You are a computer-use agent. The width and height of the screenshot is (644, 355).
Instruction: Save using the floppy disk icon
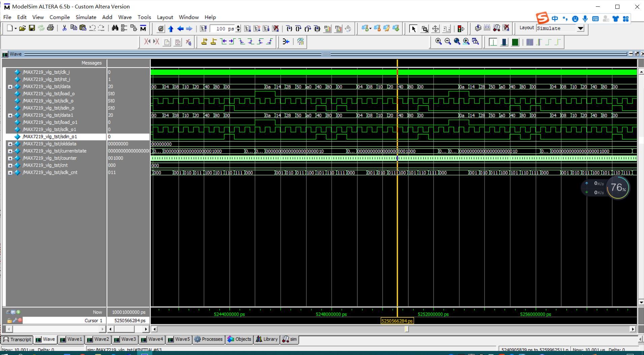pos(32,28)
